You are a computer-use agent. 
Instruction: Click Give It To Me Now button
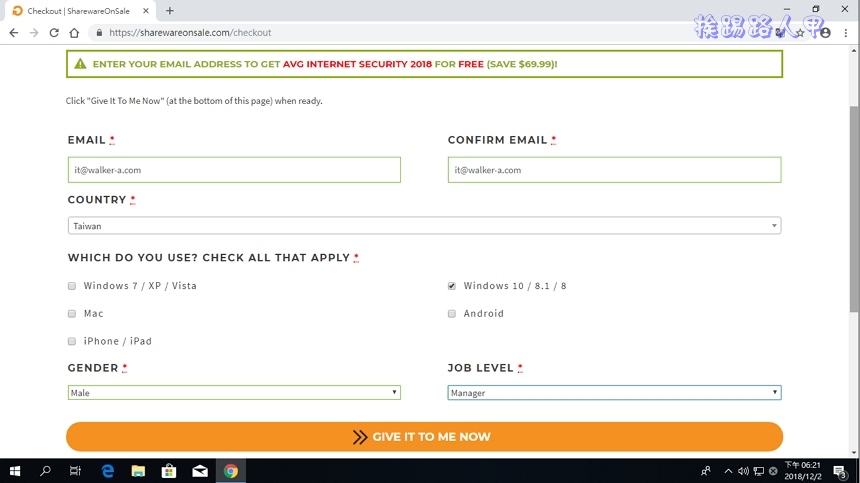coord(425,437)
